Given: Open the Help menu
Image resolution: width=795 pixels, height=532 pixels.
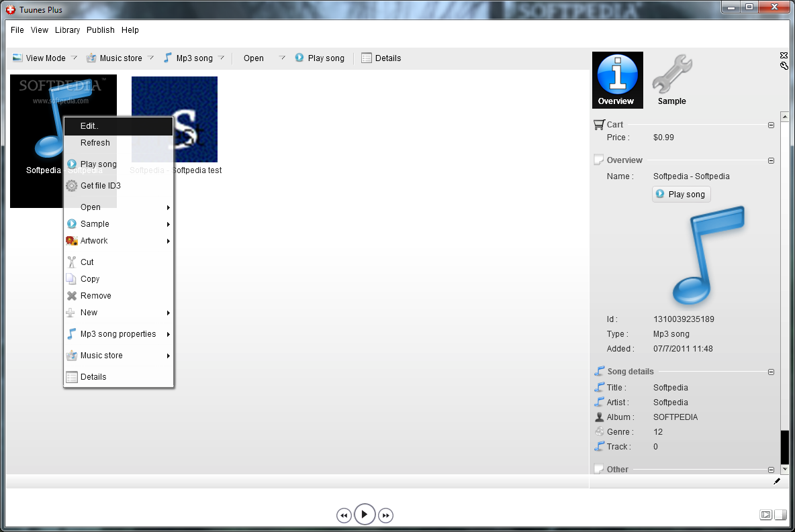Looking at the screenshot, I should point(130,30).
